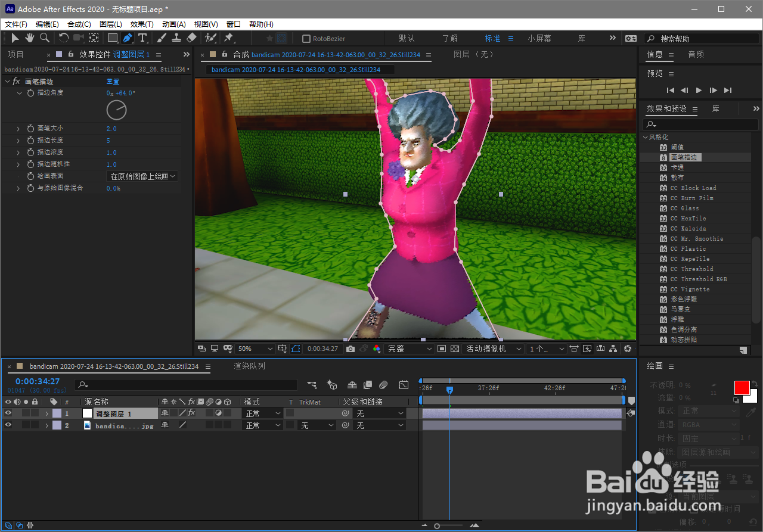Screen dimensions: 763x532
Task: Toggle motion blur for timeline
Action: click(383, 385)
